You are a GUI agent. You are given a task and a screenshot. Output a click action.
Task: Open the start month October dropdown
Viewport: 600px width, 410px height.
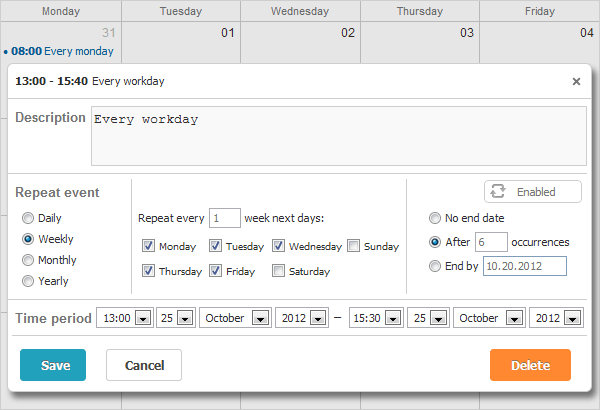pos(235,318)
